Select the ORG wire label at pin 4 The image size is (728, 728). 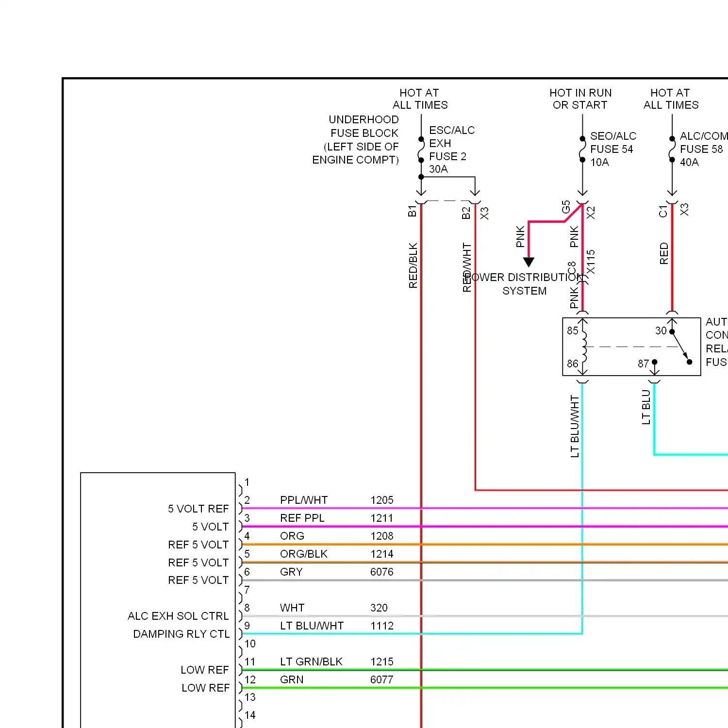(292, 536)
